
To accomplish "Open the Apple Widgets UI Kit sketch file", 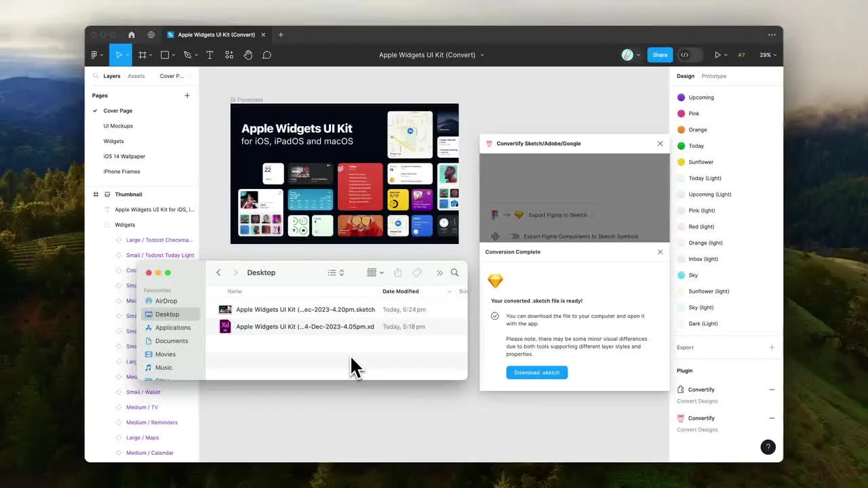I will tap(305, 309).
